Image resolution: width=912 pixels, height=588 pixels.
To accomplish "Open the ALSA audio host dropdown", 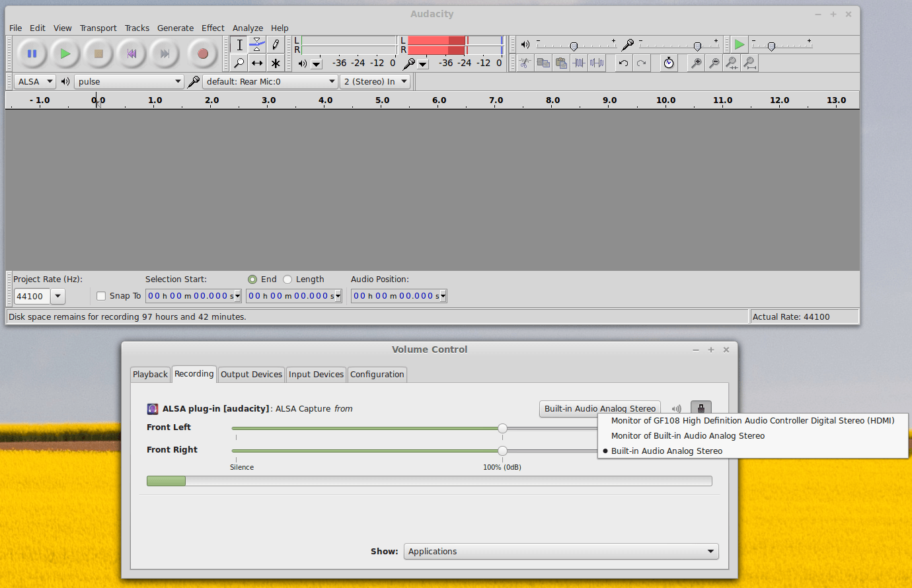I will click(x=34, y=81).
